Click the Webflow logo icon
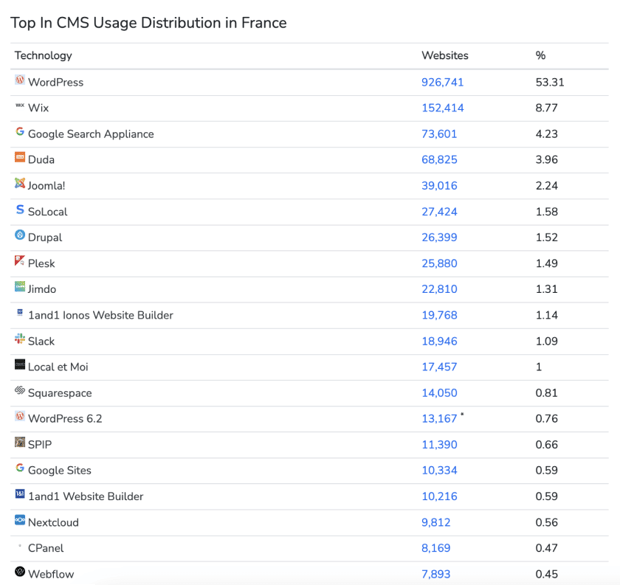Image resolution: width=620 pixels, height=585 pixels. (x=20, y=572)
